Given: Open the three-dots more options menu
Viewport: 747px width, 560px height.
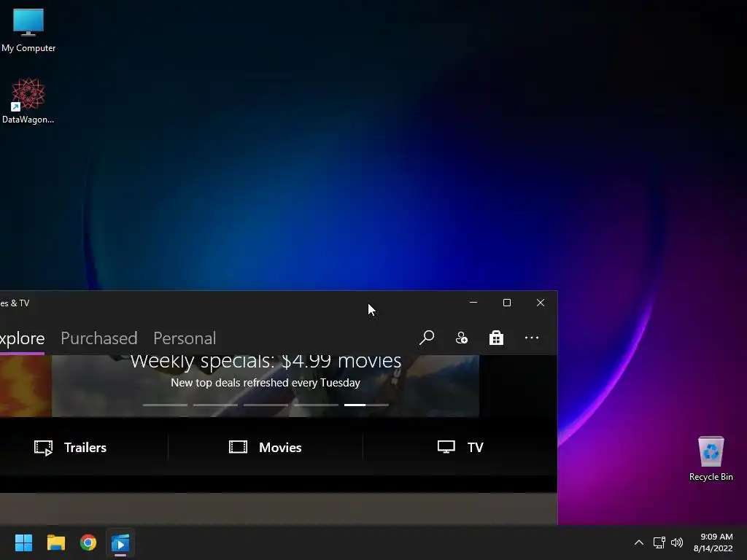Looking at the screenshot, I should (531, 338).
